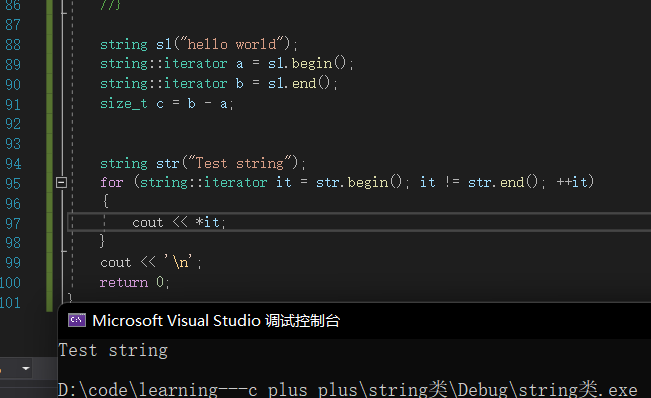Click line number 88 in the gutter
The height and width of the screenshot is (398, 651).
(13, 44)
